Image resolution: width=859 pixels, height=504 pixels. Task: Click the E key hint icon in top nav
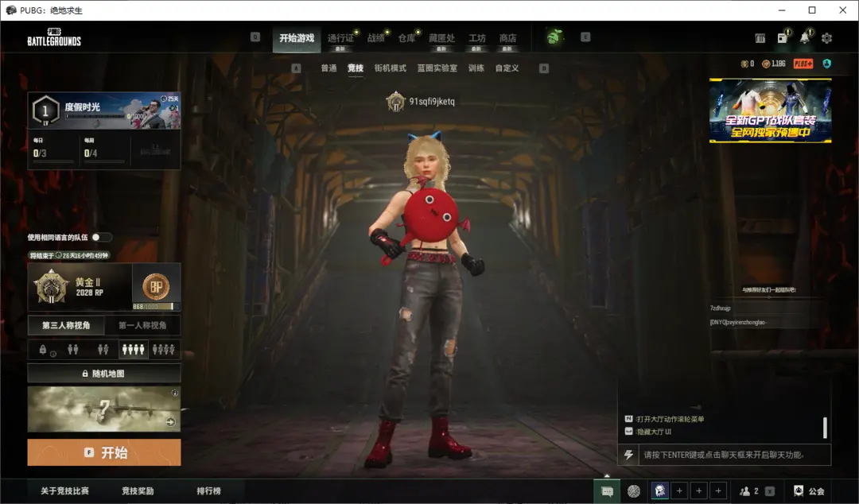coord(585,37)
